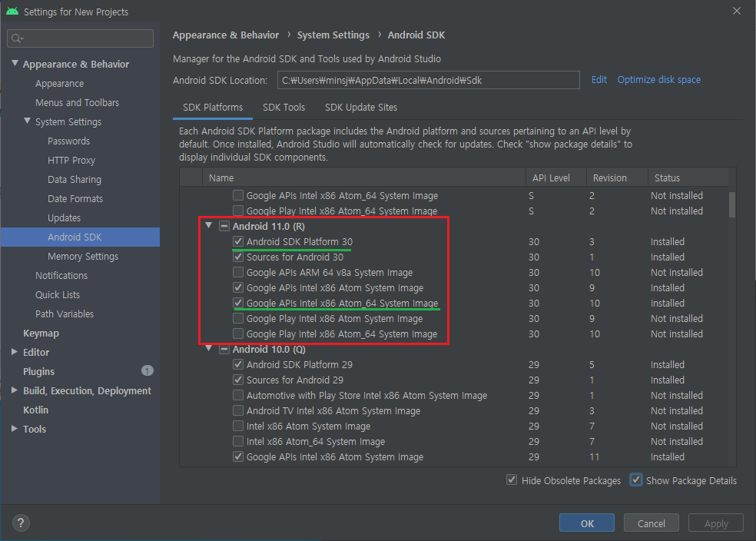Viewport: 756px width, 541px height.
Task: Click Optimize disk space link
Action: point(658,80)
